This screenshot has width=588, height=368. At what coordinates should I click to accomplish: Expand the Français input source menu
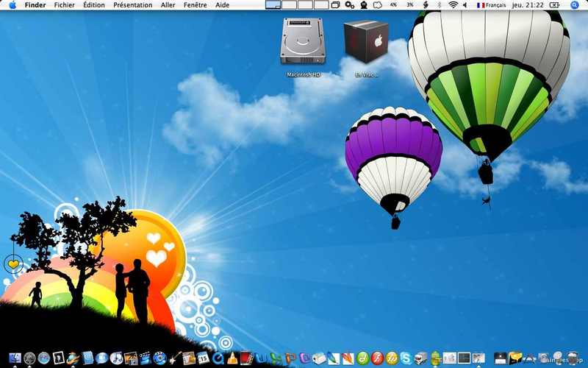tap(491, 5)
